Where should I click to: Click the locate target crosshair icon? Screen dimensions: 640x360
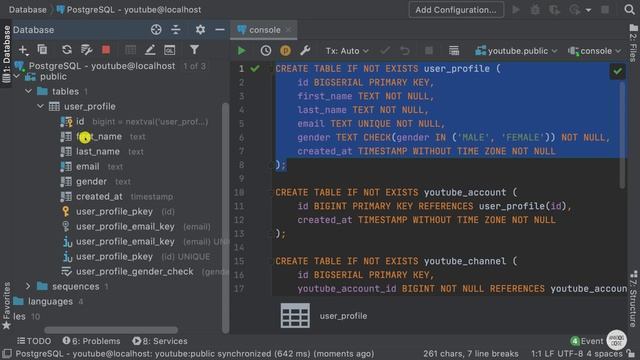[x=156, y=29]
